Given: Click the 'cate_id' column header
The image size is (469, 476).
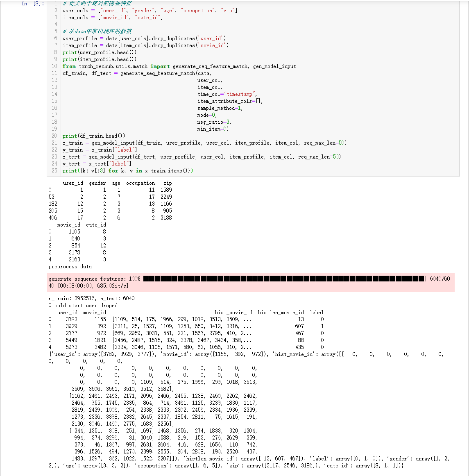Looking at the screenshot, I should (x=96, y=225).
